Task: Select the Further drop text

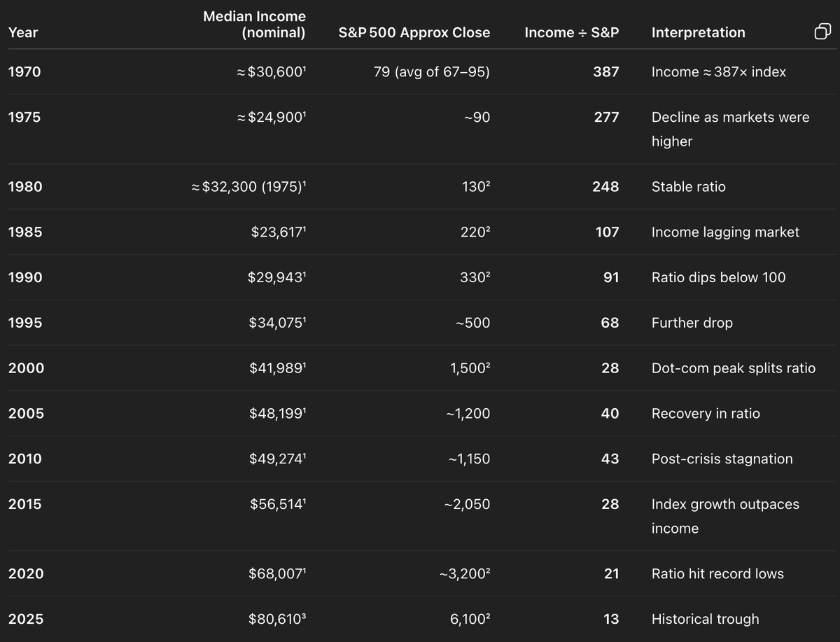Action: coord(692,323)
